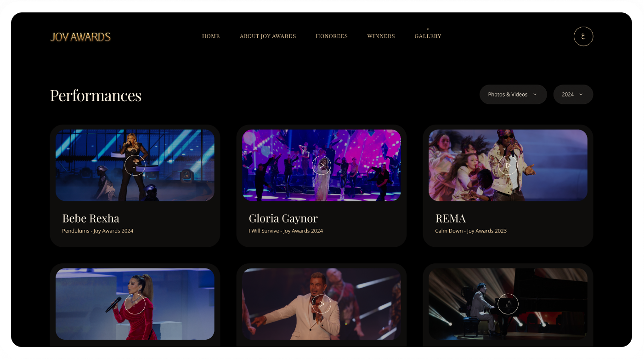Viewport: 644px width, 359px height.
Task: Expand the chevron next to Photos & Videos
Action: 534,94
